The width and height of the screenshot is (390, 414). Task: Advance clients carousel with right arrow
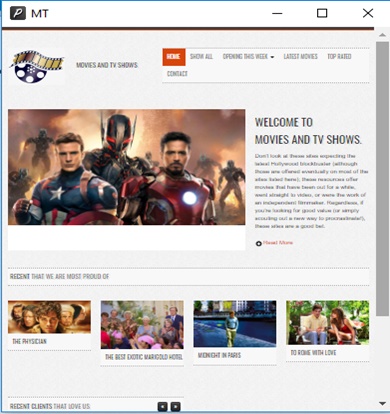click(x=176, y=406)
